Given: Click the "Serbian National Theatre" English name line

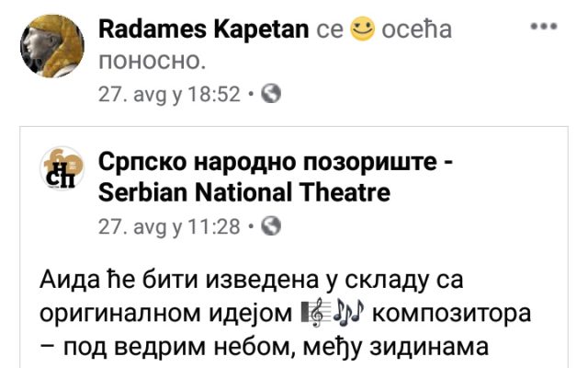Looking at the screenshot, I should [244, 192].
